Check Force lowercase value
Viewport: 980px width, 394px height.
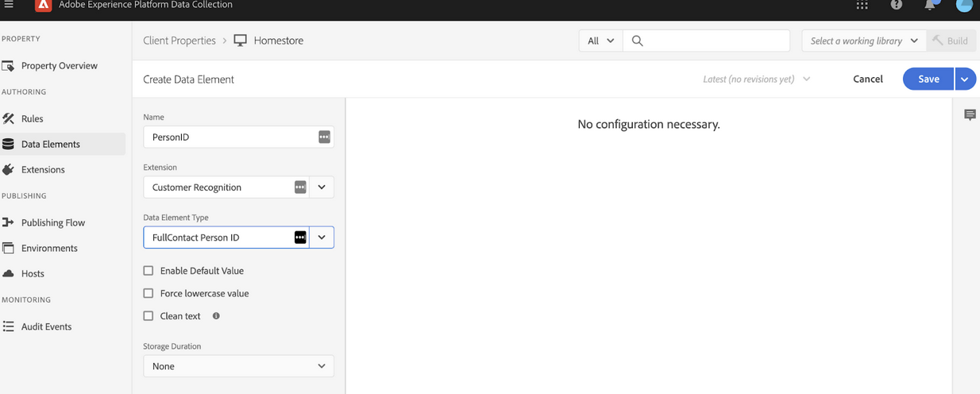tap(148, 293)
